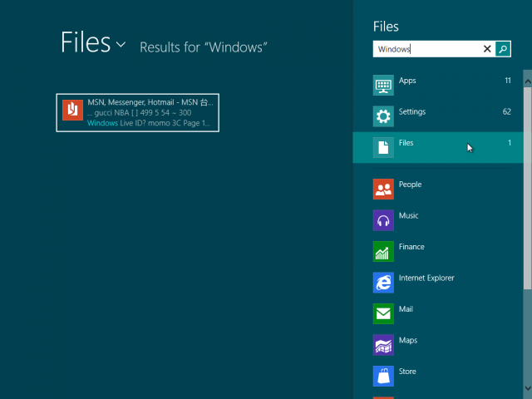Click the search pane scrollbar thumb
This screenshot has height=399, width=532.
click(528, 189)
